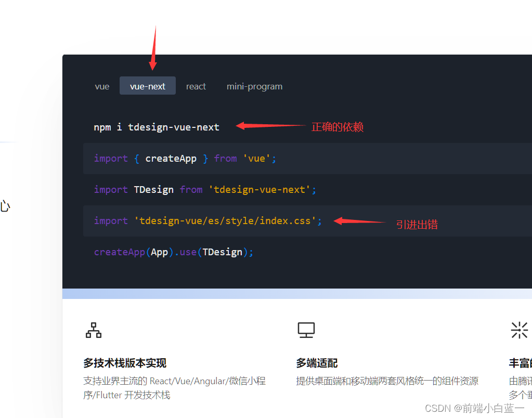532x418 pixels.
Task: Click the 多端适配 heading
Action: [x=316, y=363]
